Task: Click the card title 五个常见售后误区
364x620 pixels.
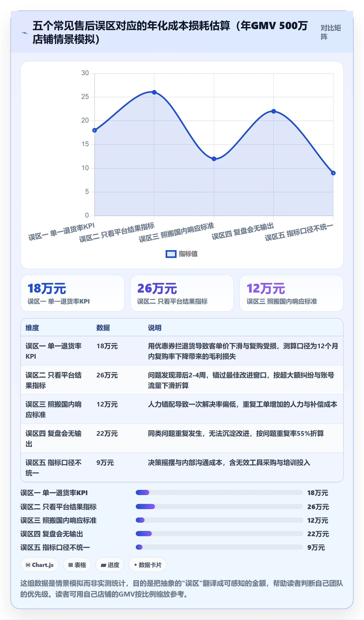Action: coord(170,33)
